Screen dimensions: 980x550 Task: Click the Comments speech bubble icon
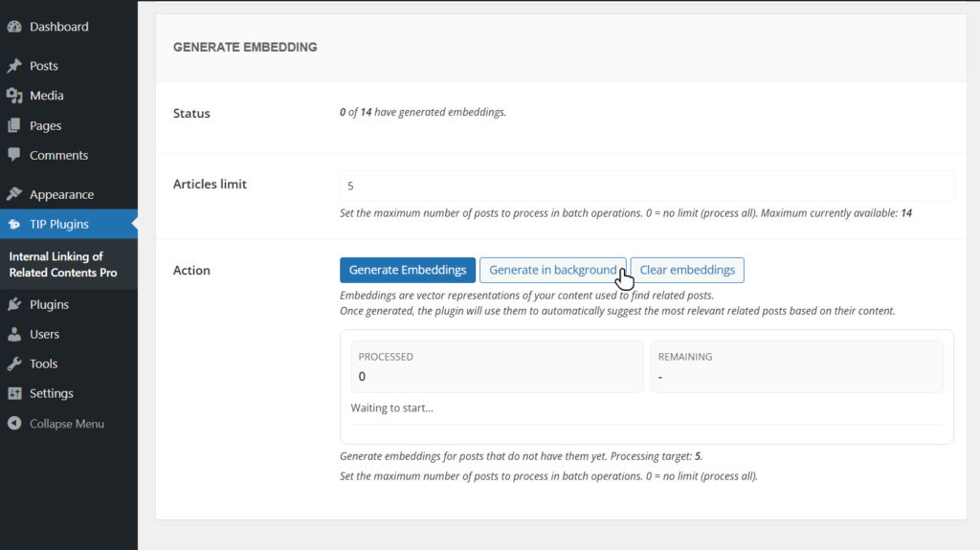(x=14, y=155)
